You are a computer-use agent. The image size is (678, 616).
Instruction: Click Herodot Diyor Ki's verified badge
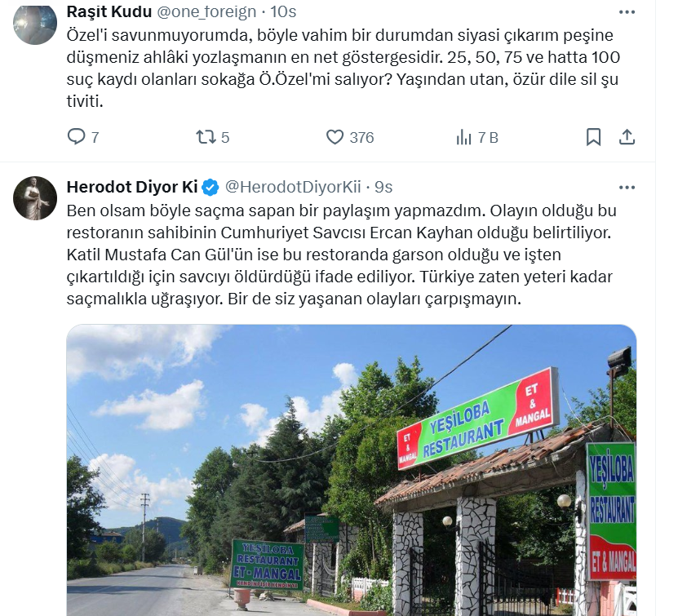pos(210,187)
